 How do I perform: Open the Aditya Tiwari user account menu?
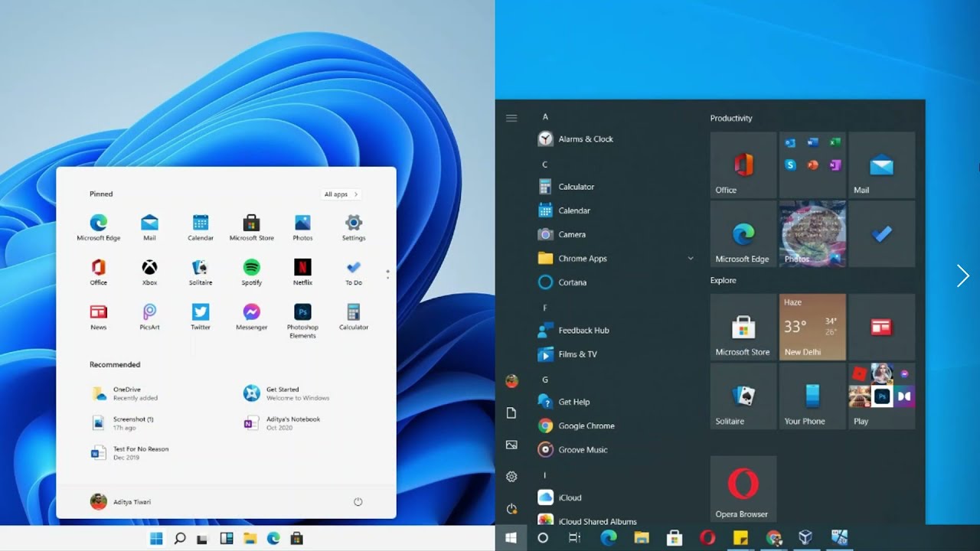point(121,502)
